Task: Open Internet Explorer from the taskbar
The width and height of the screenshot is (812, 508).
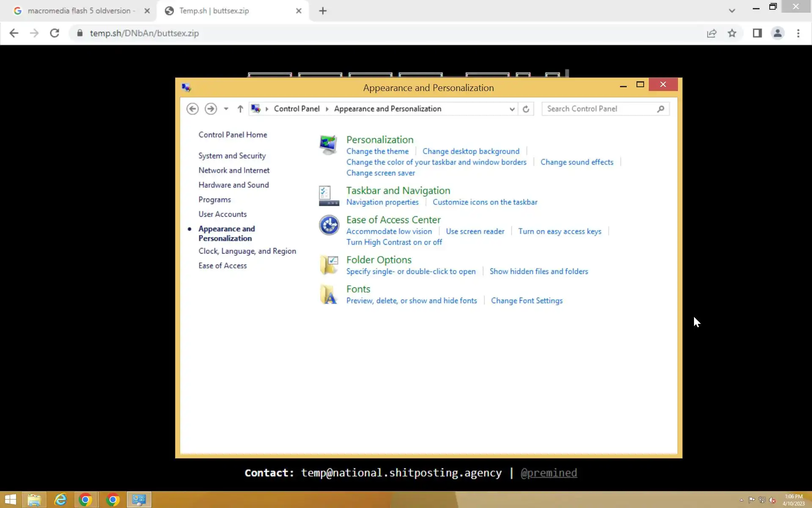Action: (x=60, y=500)
